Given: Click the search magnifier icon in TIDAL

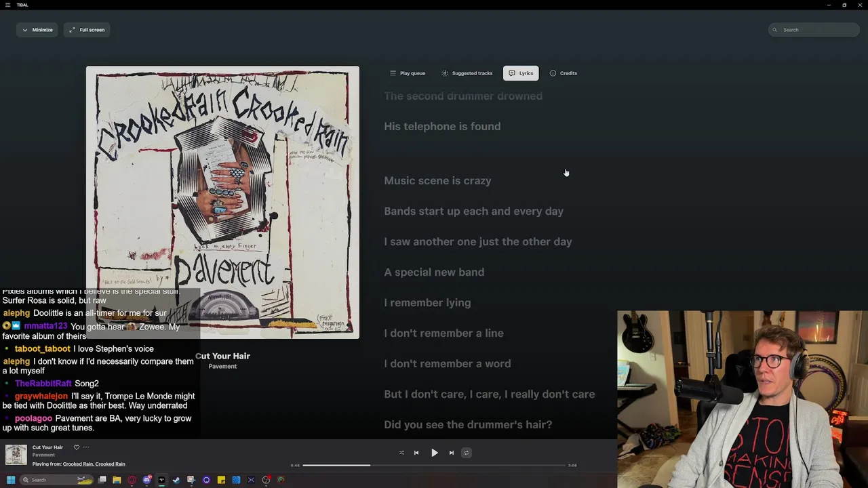Looking at the screenshot, I should tap(776, 30).
